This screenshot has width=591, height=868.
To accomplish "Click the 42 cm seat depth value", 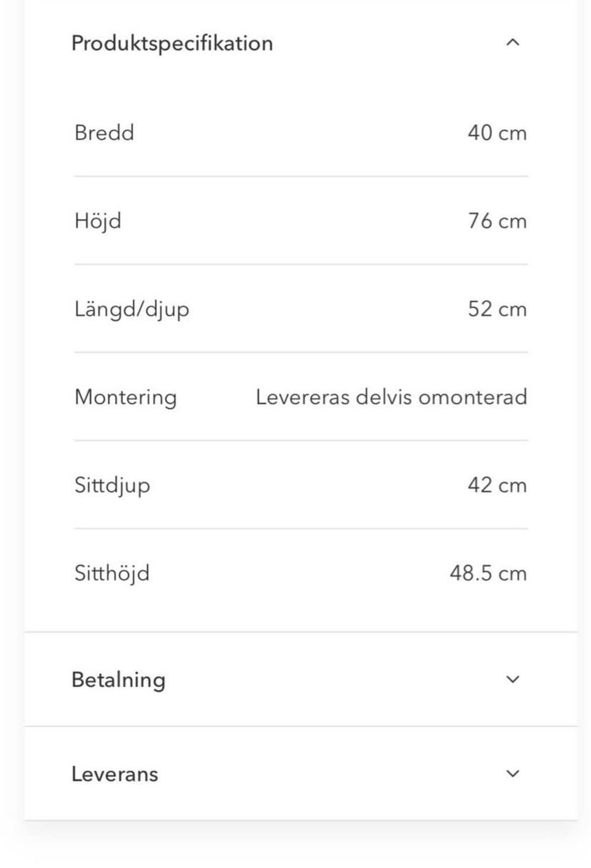I will (x=497, y=485).
